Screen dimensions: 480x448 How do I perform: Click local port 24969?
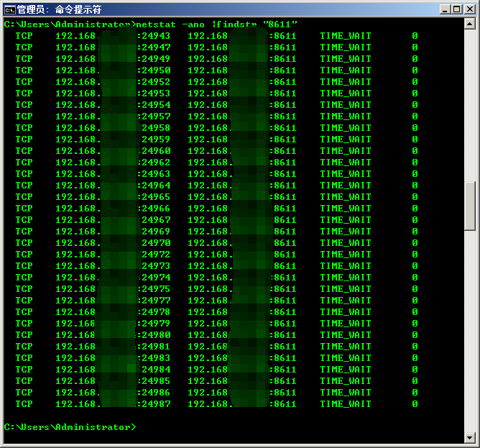click(x=156, y=232)
